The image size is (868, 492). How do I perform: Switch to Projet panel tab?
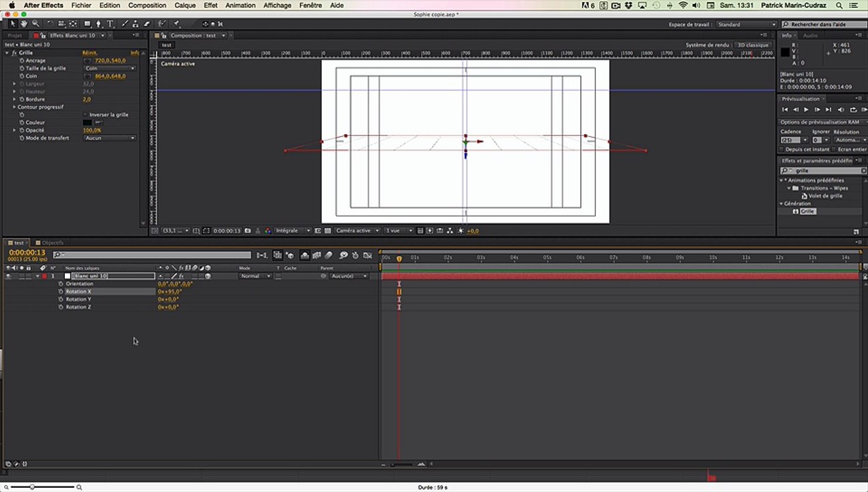pos(15,36)
